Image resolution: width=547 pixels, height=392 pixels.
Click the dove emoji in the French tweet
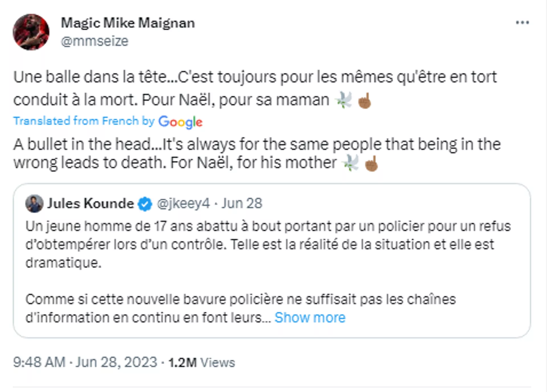point(343,100)
